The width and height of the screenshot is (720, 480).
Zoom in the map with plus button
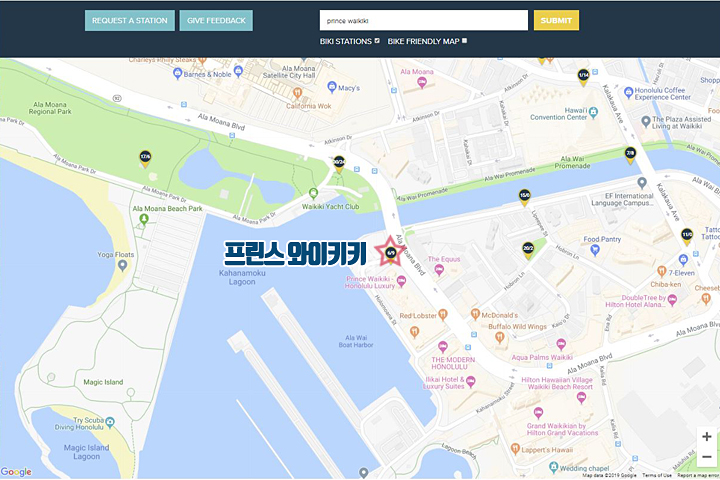pyautogui.click(x=707, y=437)
